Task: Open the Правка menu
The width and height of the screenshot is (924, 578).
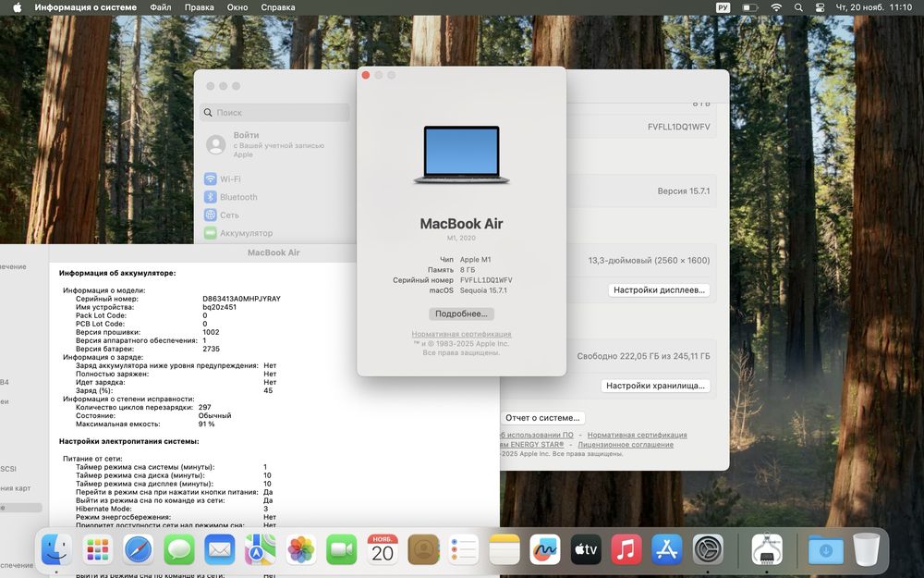Action: pos(200,7)
